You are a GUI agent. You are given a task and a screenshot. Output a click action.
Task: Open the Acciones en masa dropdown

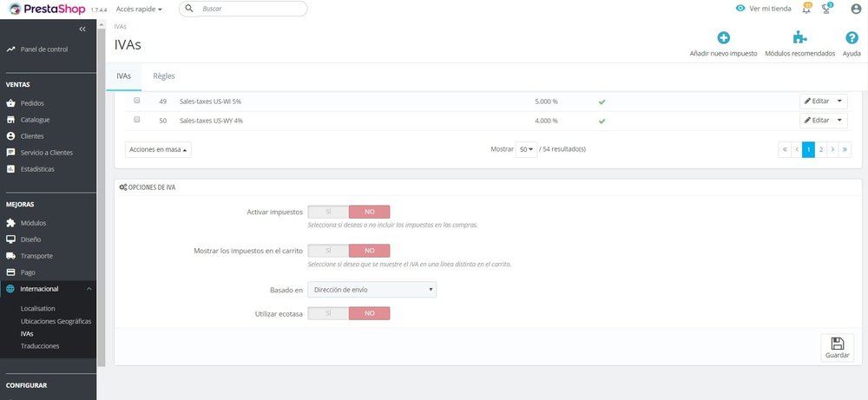click(158, 149)
